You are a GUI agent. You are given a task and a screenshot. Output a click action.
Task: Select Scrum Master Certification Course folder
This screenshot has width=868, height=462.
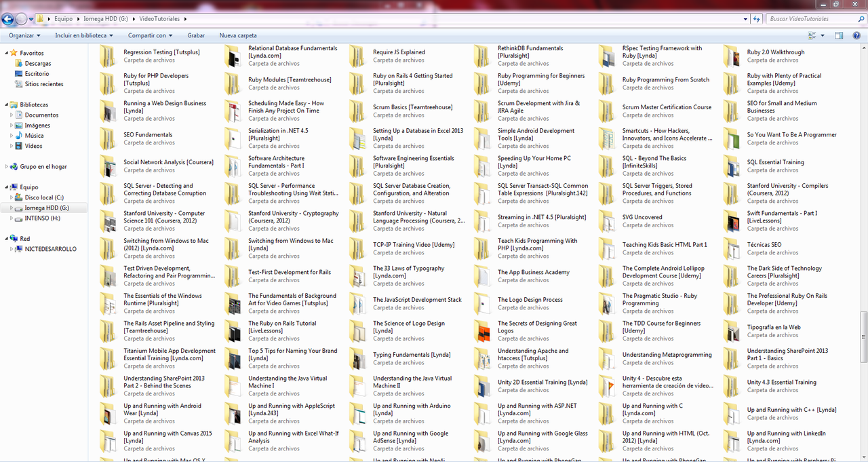658,111
